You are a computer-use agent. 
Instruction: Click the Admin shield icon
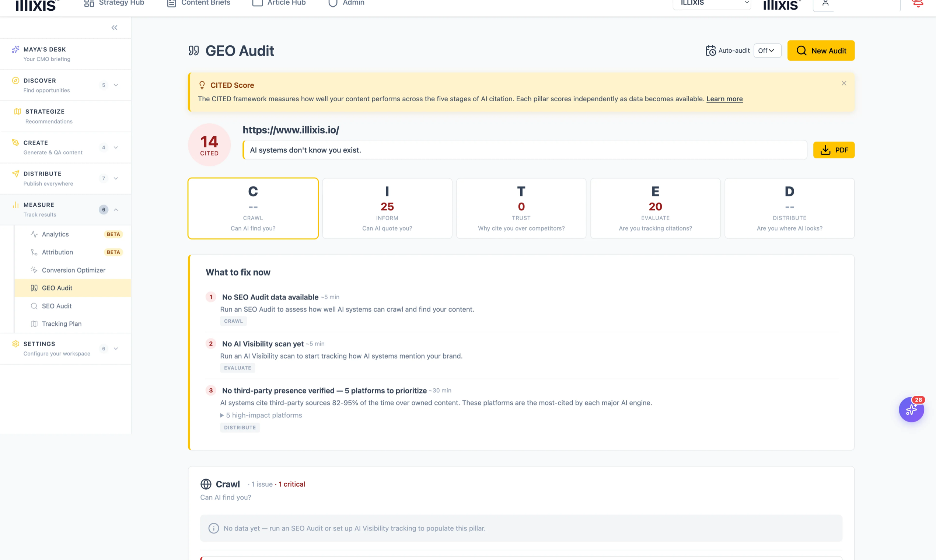click(333, 3)
